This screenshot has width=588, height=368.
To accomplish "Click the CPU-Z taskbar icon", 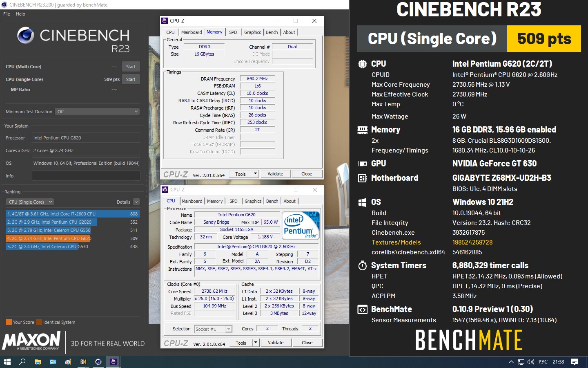I will (114, 362).
